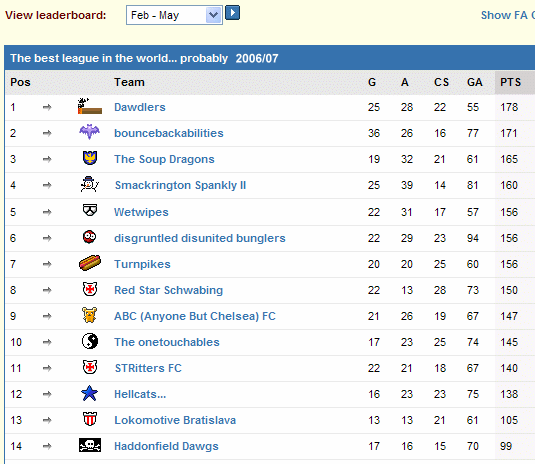The height and width of the screenshot is (464, 535).
Task: Open Red Star Schwabing team link
Action: click(x=169, y=290)
